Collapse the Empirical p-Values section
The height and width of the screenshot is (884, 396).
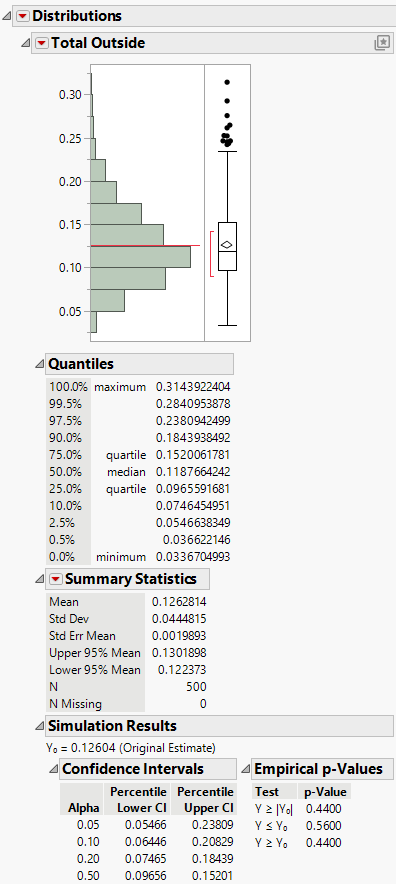tap(245, 769)
